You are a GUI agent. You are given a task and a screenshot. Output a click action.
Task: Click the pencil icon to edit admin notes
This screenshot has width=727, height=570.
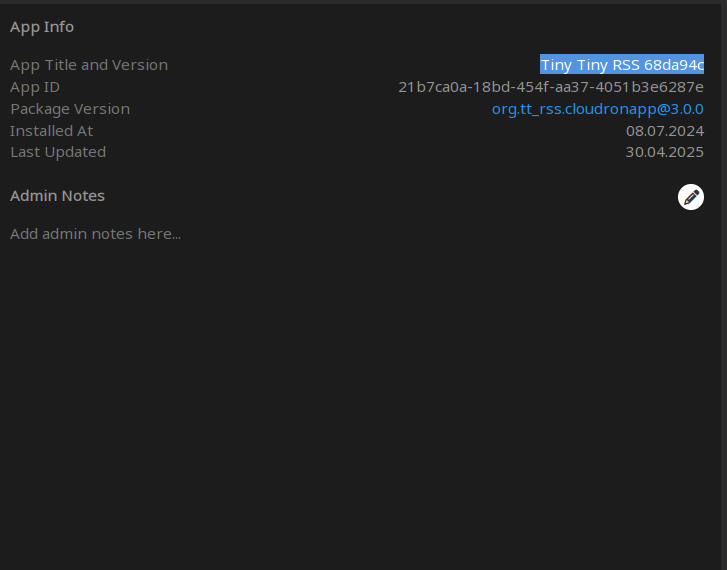(691, 197)
